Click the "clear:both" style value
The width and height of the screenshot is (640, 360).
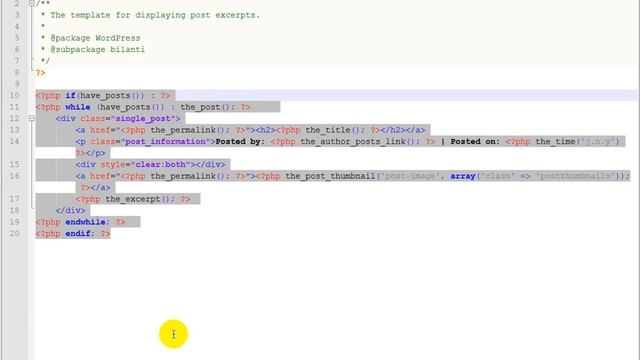162,164
